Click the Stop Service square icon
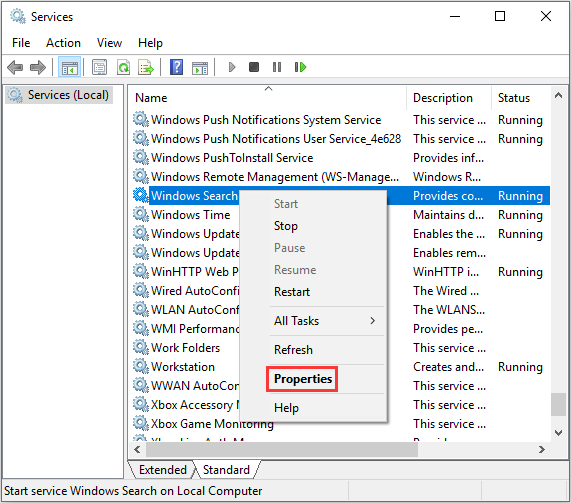 tap(254, 67)
